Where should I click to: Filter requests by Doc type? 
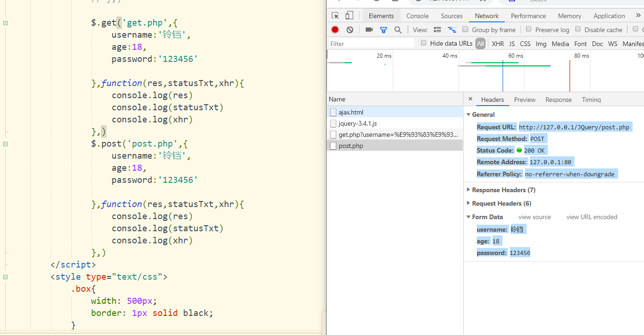(x=598, y=44)
